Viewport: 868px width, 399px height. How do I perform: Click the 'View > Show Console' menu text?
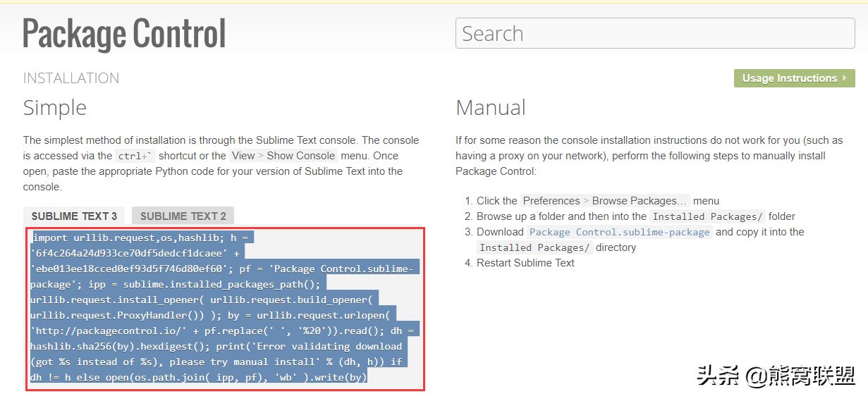[x=283, y=156]
